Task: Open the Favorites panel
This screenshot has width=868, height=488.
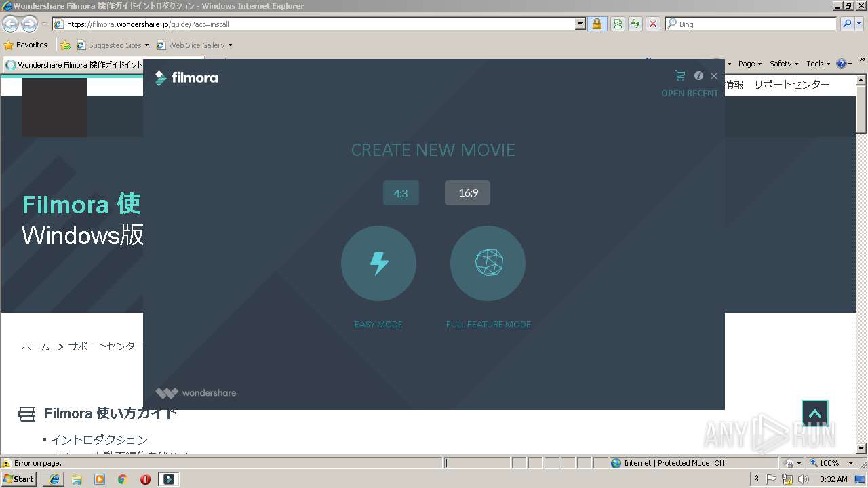Action: pyautogui.click(x=26, y=45)
